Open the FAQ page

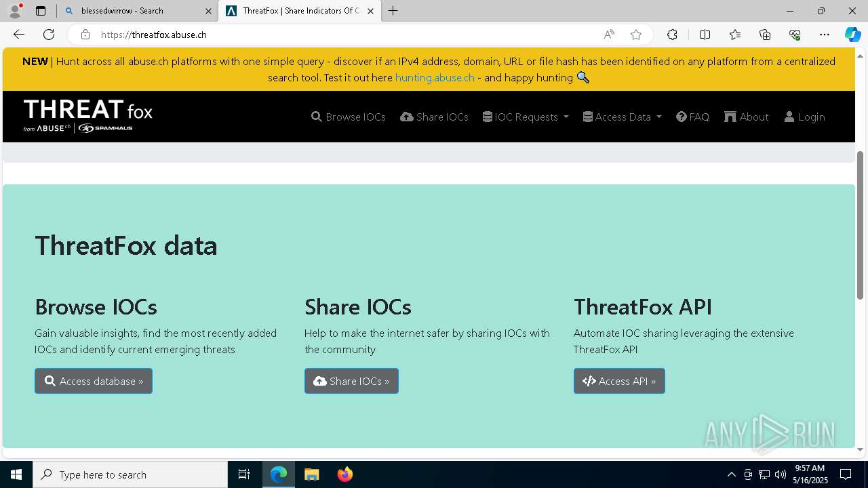coord(693,117)
